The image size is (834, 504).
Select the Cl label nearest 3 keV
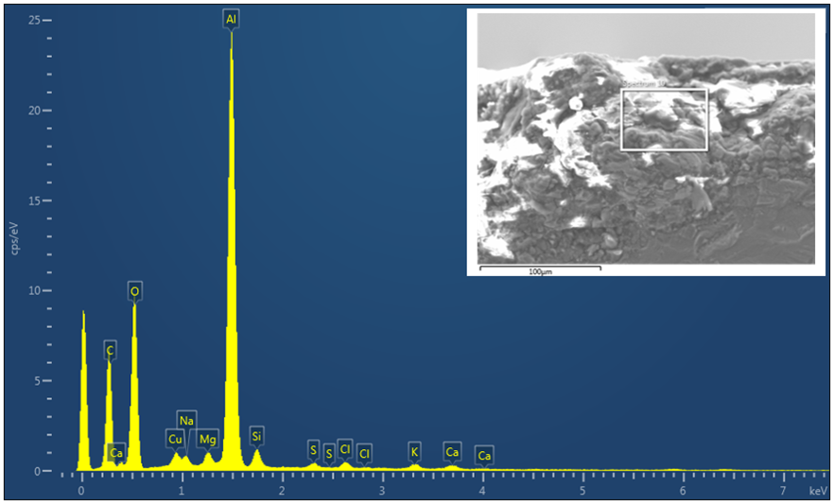[364, 454]
